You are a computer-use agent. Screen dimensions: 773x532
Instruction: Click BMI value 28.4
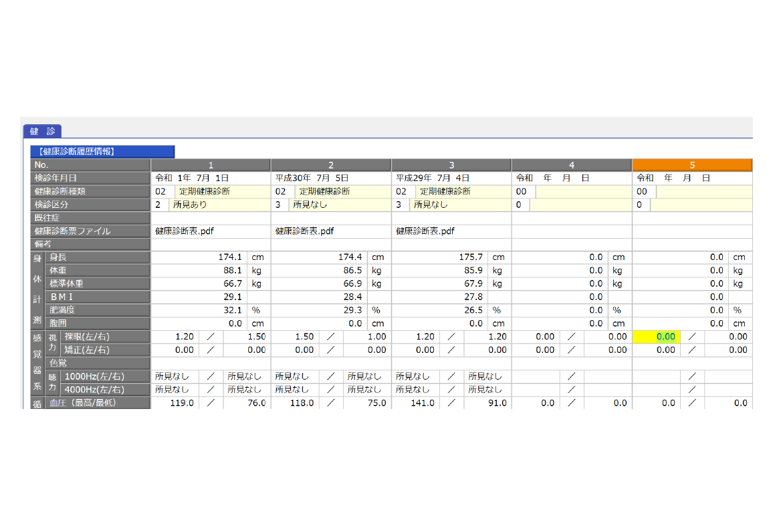click(x=319, y=297)
